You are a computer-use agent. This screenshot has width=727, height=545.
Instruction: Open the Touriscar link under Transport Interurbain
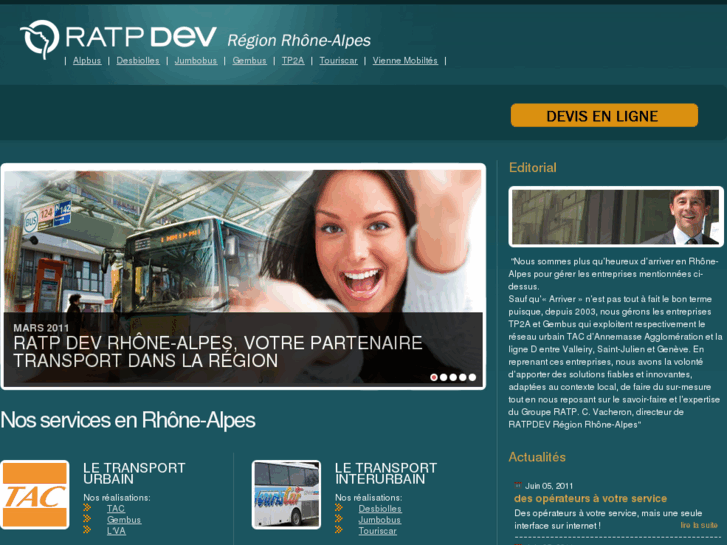tap(377, 531)
